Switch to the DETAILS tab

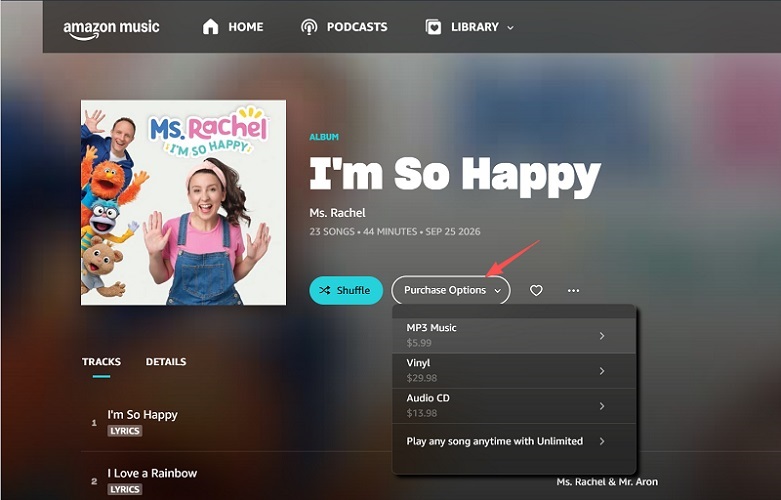tap(166, 362)
